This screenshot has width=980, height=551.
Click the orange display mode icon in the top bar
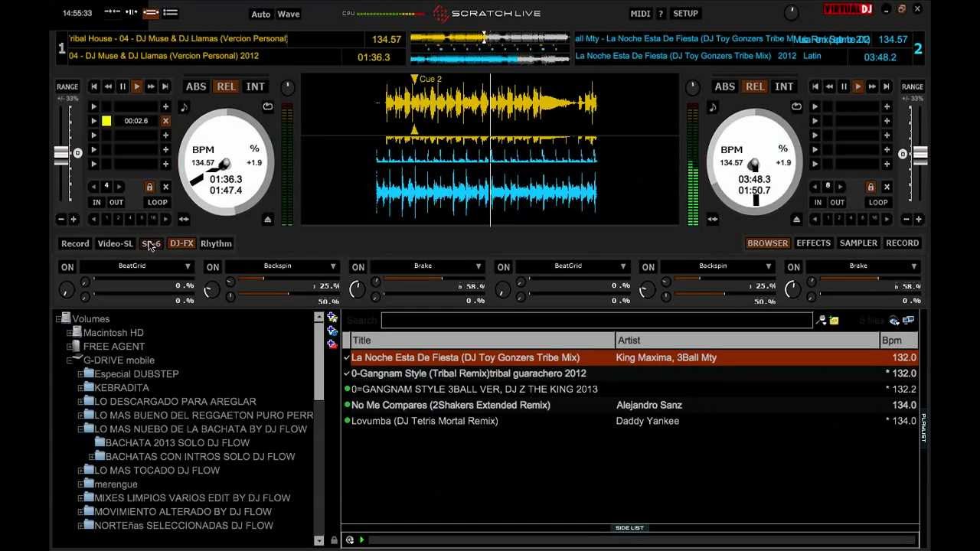151,13
